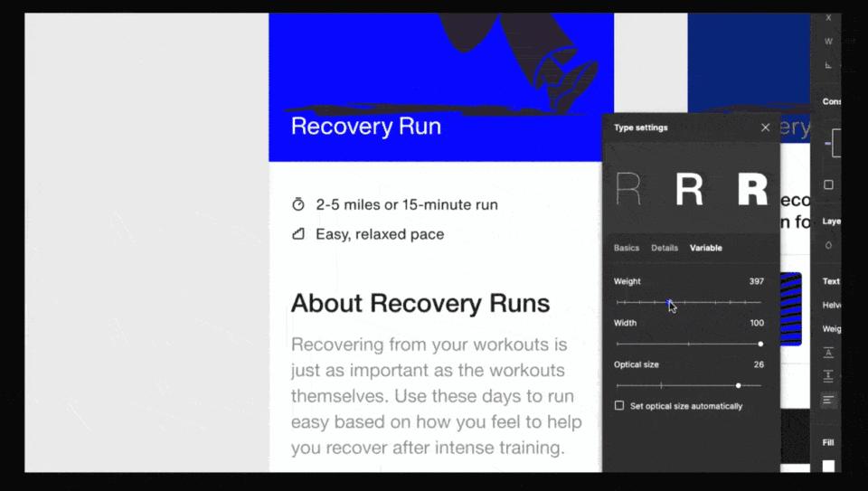Click the clip content square icon
The height and width of the screenshot is (491, 868).
(x=828, y=184)
